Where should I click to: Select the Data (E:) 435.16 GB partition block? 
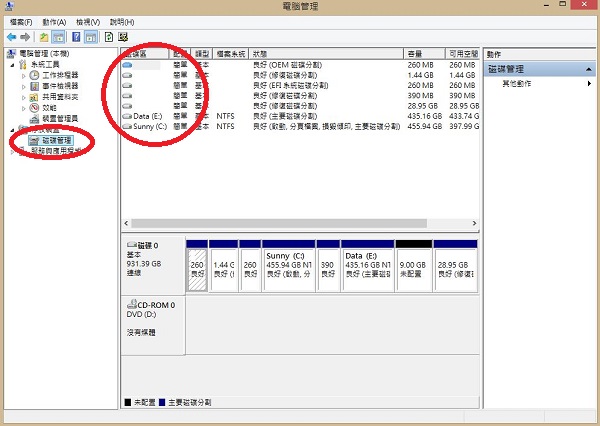tap(368, 266)
